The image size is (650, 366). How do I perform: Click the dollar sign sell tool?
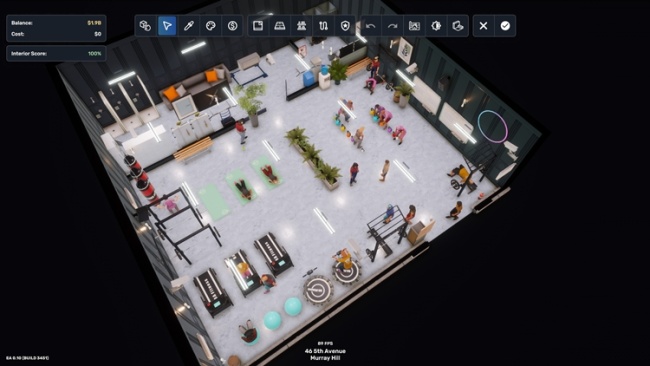pyautogui.click(x=233, y=26)
